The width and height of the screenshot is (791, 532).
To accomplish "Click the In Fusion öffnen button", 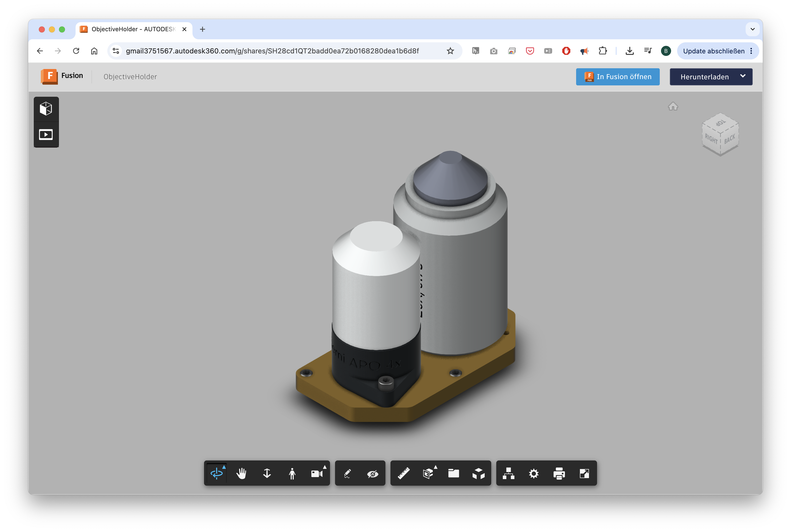I will 618,77.
